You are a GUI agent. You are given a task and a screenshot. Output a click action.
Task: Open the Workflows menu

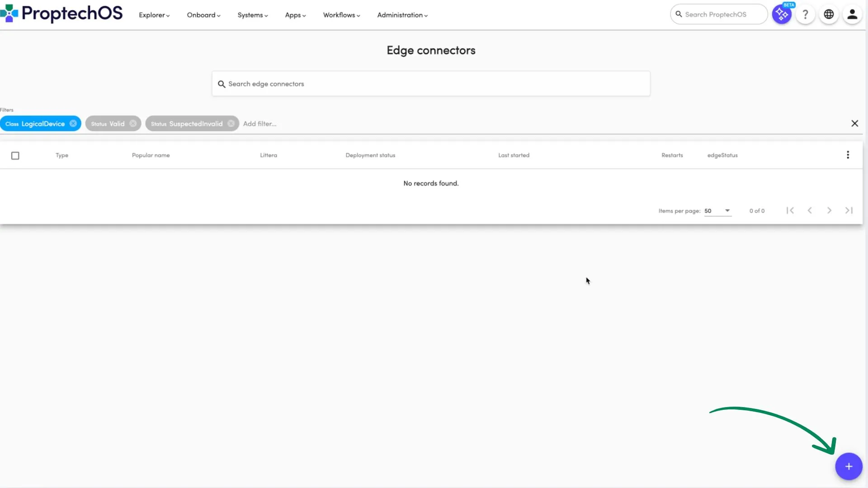pos(341,15)
